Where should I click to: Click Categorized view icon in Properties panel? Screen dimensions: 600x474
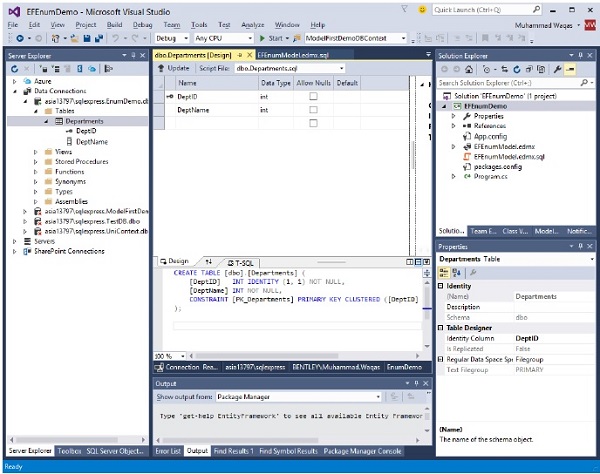(x=443, y=272)
